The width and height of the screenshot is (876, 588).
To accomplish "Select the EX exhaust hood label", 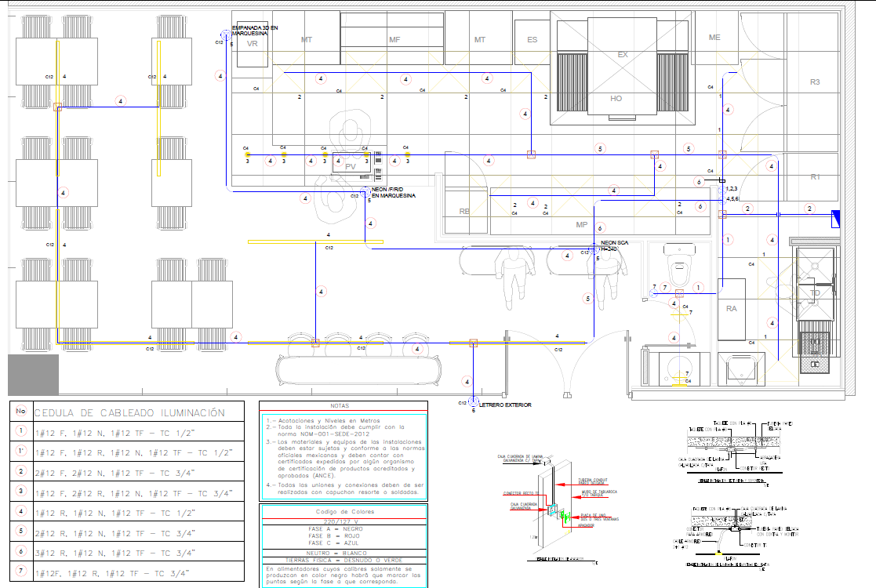I will (x=623, y=55).
